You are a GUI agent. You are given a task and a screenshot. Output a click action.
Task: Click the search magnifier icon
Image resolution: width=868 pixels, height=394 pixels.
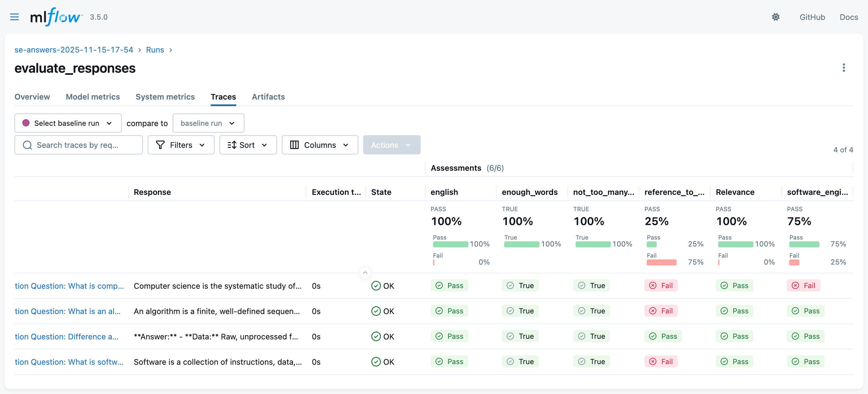pyautogui.click(x=27, y=145)
